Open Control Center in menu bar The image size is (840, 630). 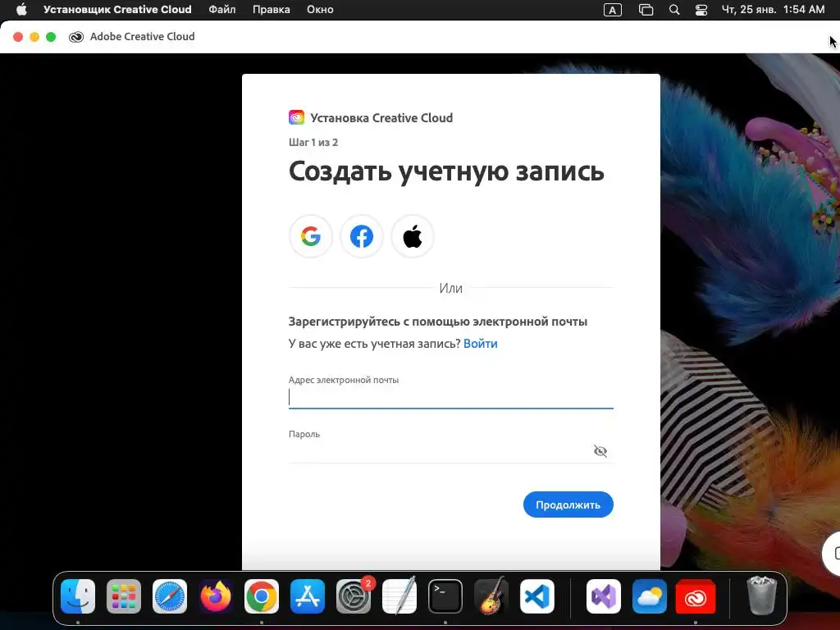(701, 10)
